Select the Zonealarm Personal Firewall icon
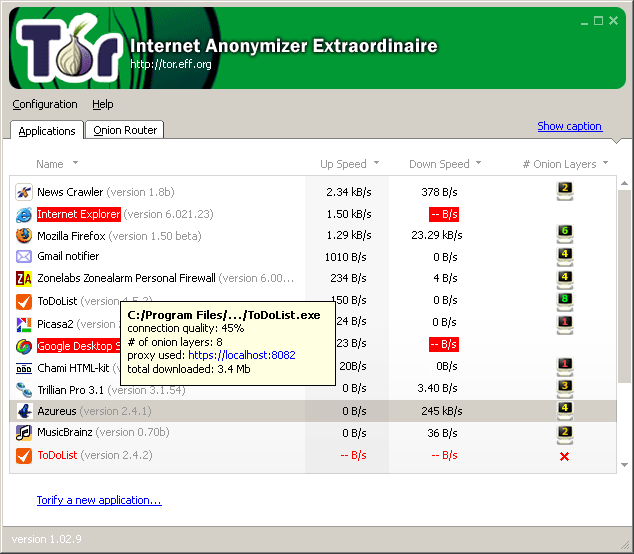The height and width of the screenshot is (554, 634). (24, 278)
